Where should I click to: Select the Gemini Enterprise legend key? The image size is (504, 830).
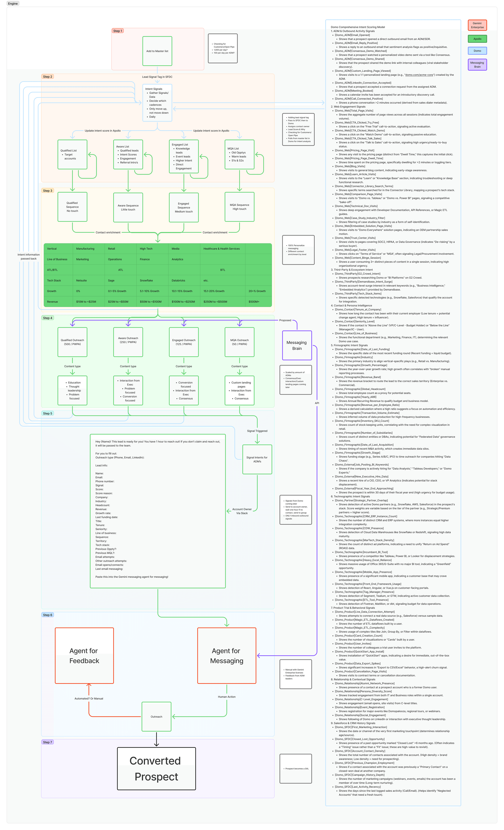click(477, 25)
